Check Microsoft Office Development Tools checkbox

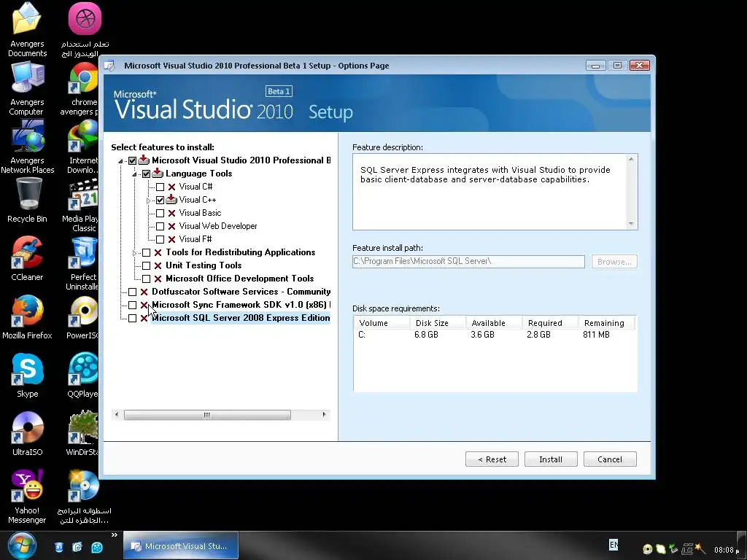(146, 279)
